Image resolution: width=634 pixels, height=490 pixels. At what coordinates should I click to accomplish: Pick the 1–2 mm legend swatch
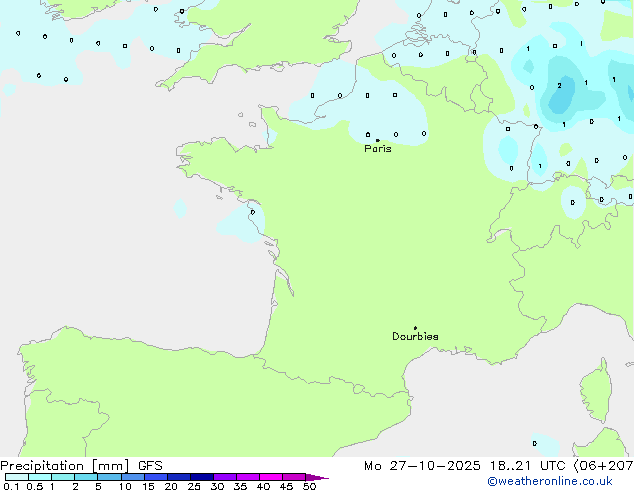click(x=63, y=477)
